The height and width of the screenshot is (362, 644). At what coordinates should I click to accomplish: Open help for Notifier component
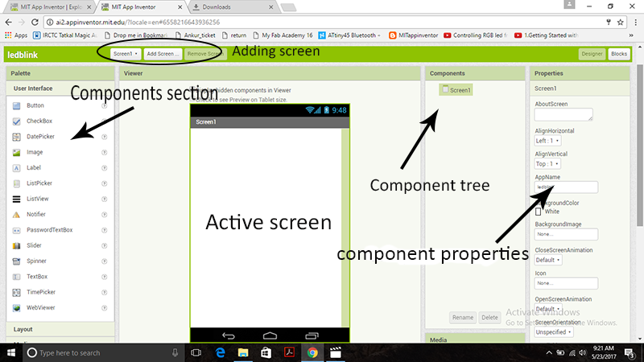105,215
